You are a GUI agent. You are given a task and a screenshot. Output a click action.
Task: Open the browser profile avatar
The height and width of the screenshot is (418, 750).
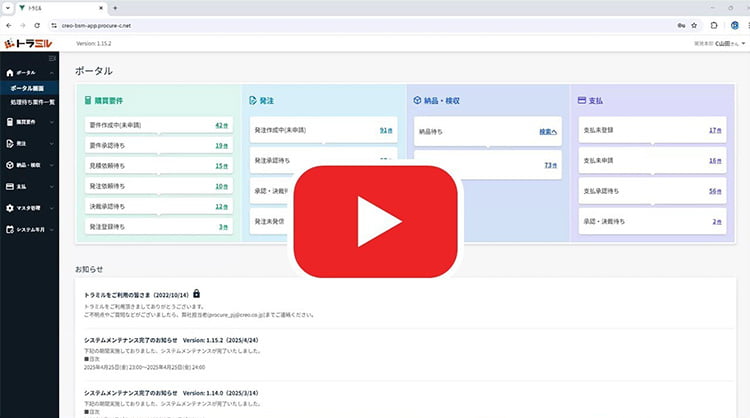point(735,25)
